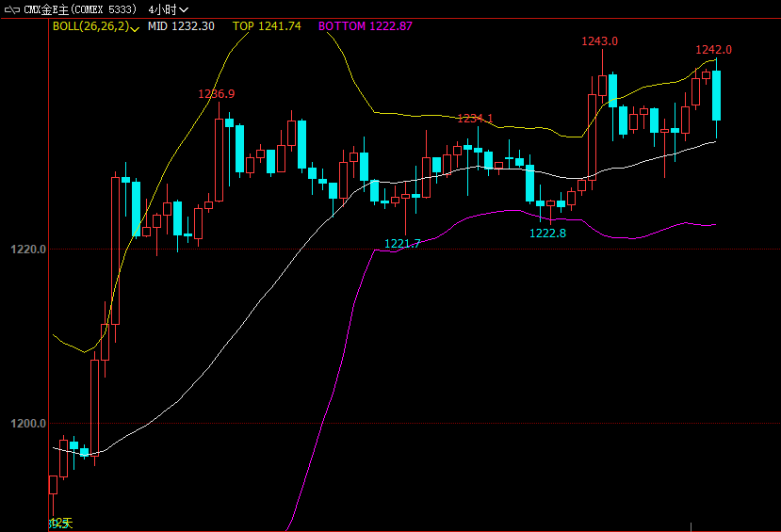Screen dimensions: 781x532
Task: Click the 1220.0 price axis label
Action: click(28, 250)
